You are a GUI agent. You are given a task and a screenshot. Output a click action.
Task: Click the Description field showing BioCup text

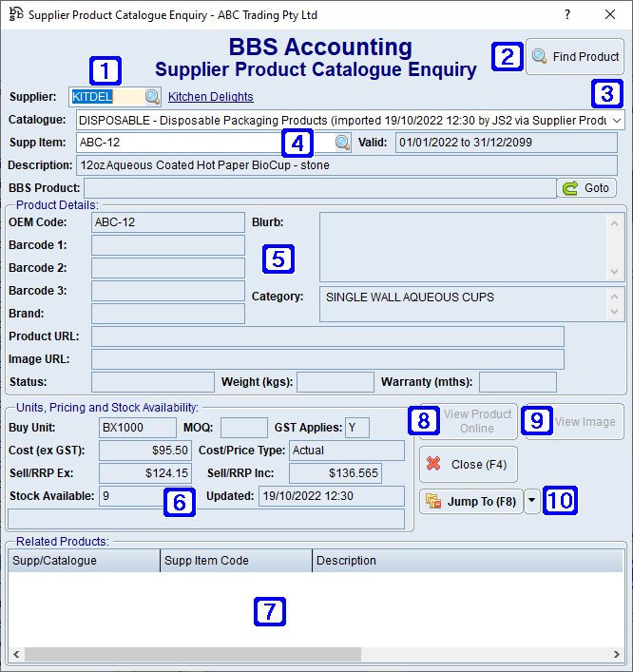click(x=347, y=165)
